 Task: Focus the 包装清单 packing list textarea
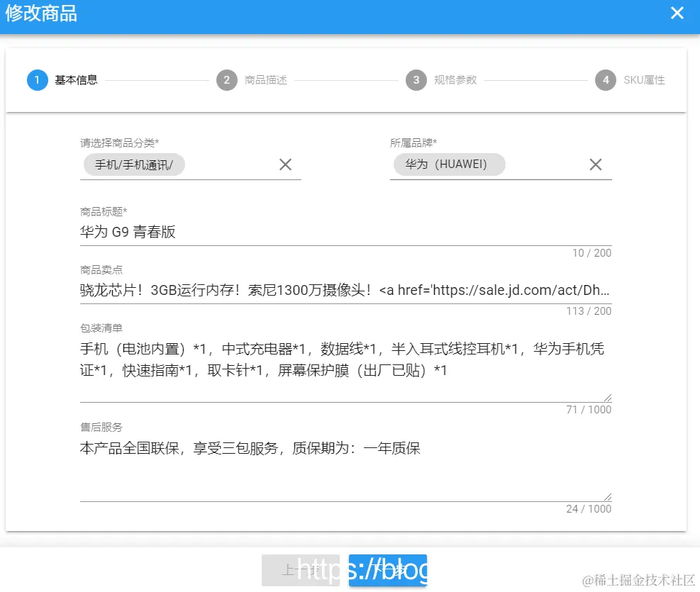[346, 369]
